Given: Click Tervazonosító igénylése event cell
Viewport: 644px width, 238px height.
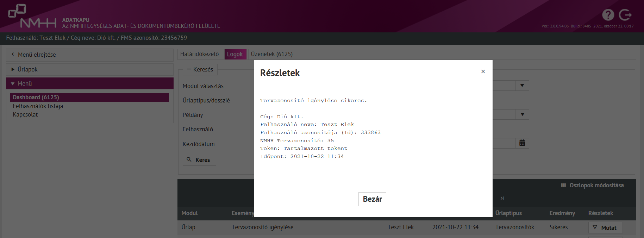Looking at the screenshot, I should coord(262,227).
